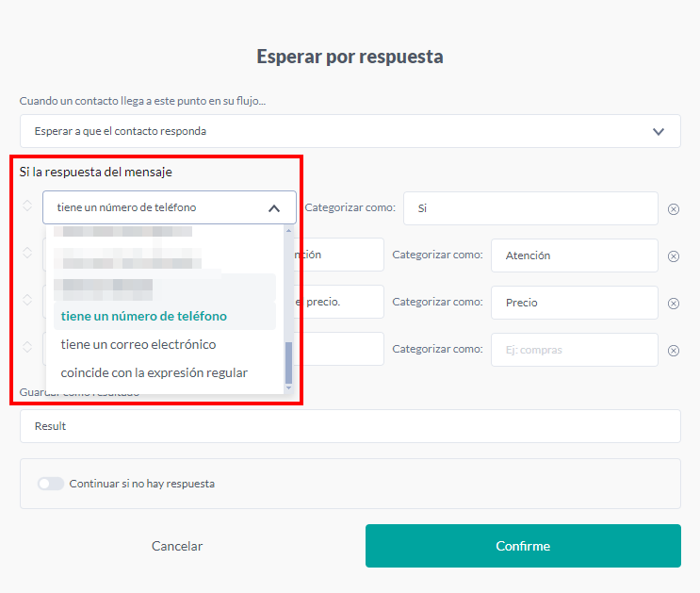Viewport: 700px width, 593px height.
Task: Click the 'Si' category input field
Action: [x=529, y=208]
